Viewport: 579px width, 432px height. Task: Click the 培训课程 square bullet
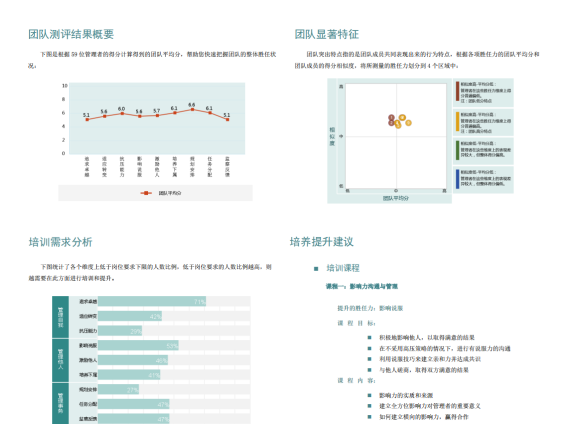pyautogui.click(x=316, y=268)
